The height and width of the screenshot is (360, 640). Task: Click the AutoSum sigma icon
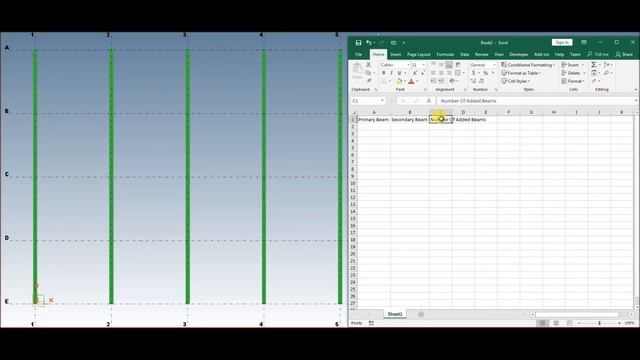coord(594,64)
